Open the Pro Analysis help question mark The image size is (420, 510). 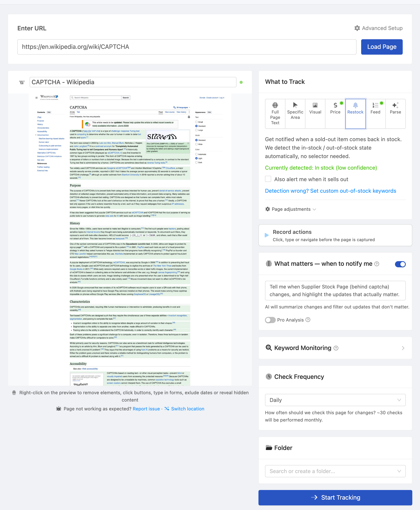coord(308,320)
